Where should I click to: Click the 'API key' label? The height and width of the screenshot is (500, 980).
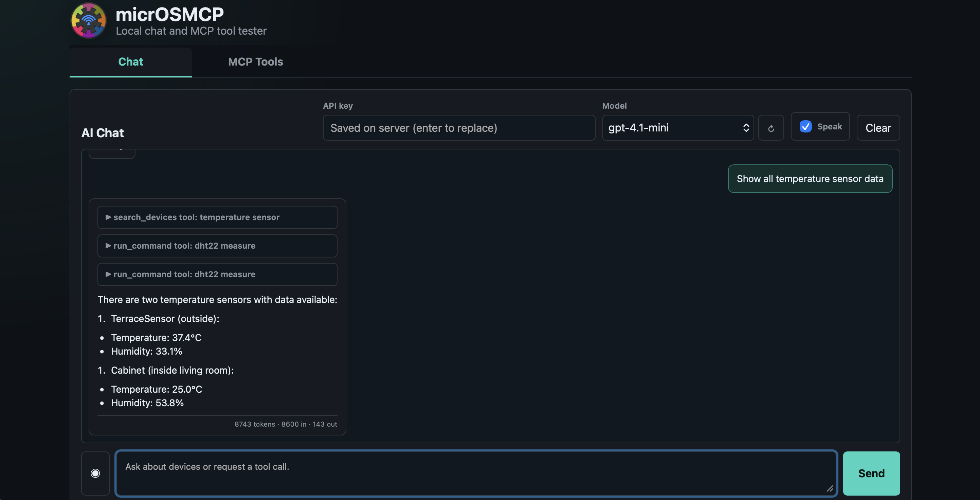point(338,106)
